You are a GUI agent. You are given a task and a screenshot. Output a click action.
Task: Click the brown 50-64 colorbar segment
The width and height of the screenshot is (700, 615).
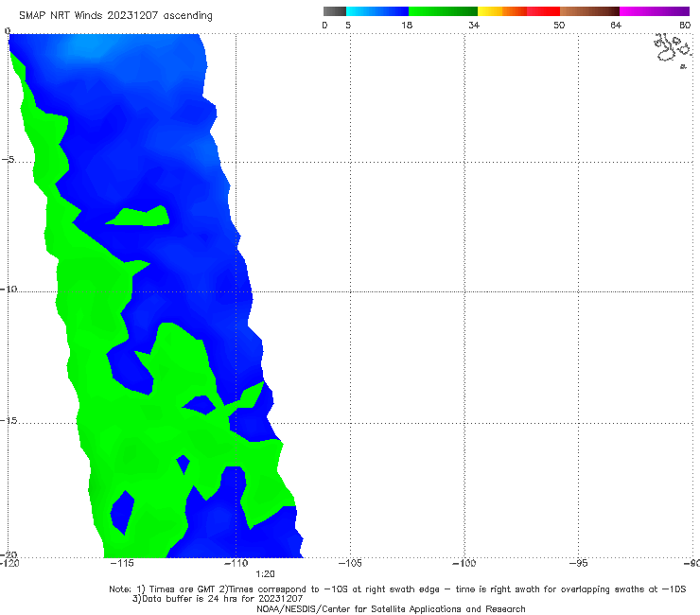click(x=589, y=11)
